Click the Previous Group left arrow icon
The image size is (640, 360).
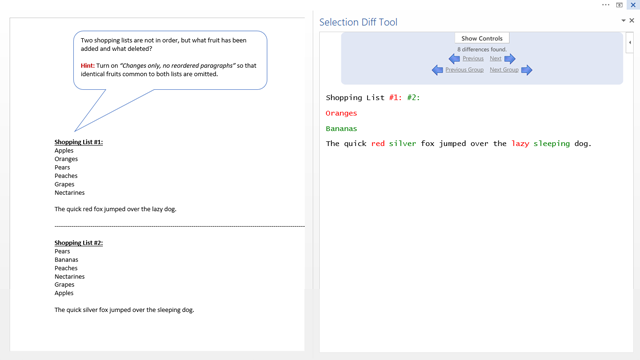click(437, 70)
